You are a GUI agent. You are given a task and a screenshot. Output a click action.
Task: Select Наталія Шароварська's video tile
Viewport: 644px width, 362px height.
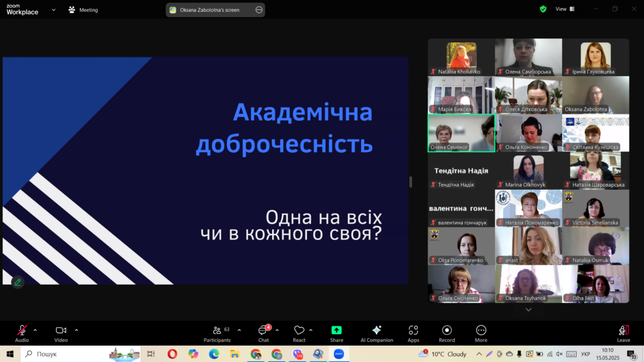596,171
